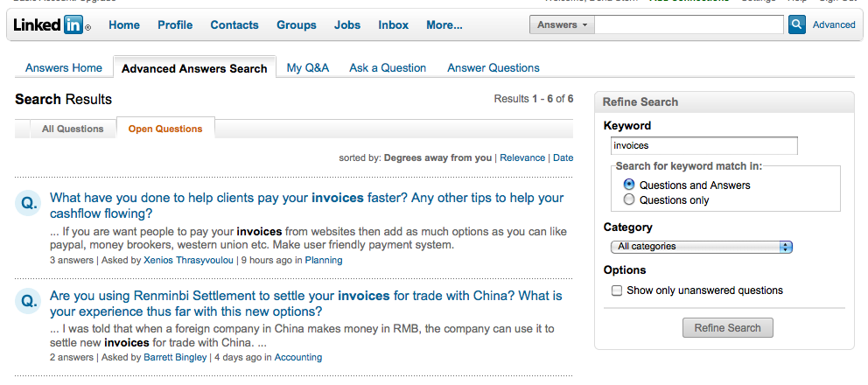This screenshot has width=868, height=385.
Task: Open Xenios Thrasyvoulou's profile link
Action: (x=189, y=260)
